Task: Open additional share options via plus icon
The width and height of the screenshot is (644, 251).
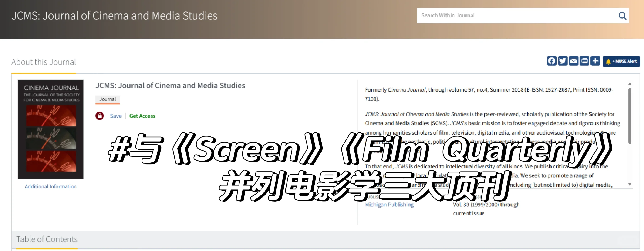Action: [595, 61]
